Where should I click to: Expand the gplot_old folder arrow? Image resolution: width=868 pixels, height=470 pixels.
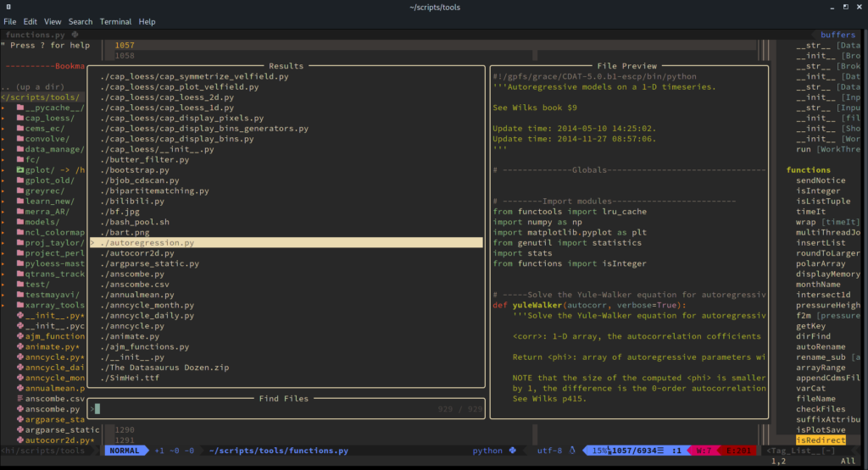(x=3, y=180)
